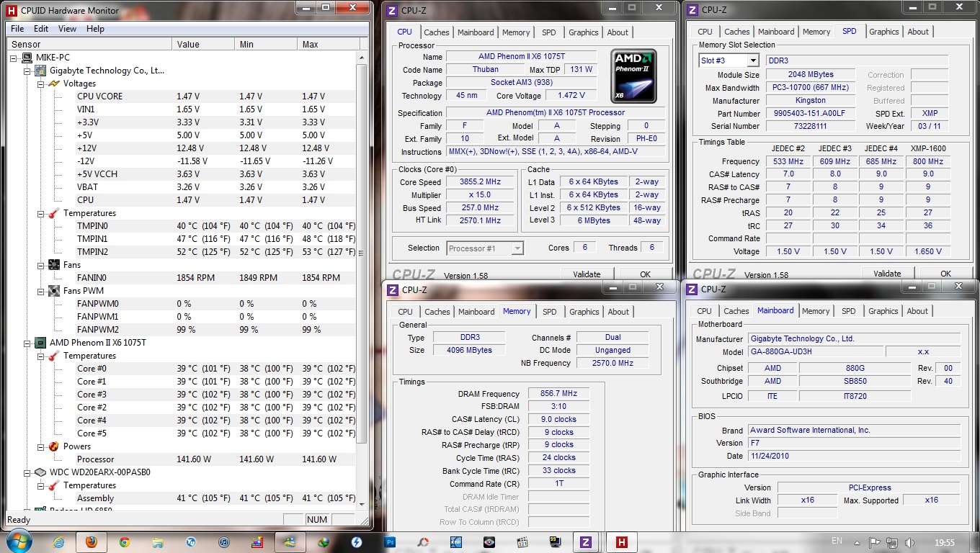Viewport: 980px width, 553px height.
Task: Select the FANPWM2 row
Action: click(x=182, y=330)
